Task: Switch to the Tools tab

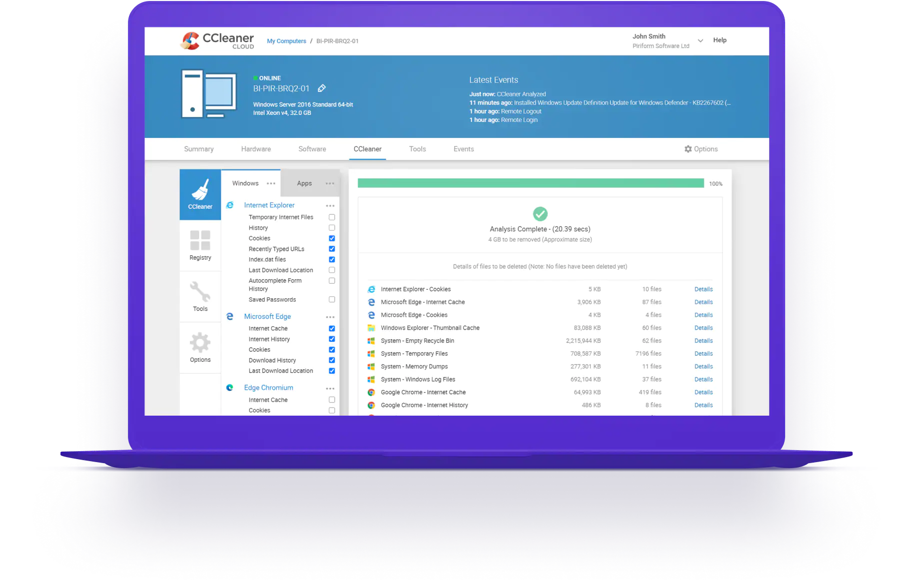Action: [x=418, y=149]
